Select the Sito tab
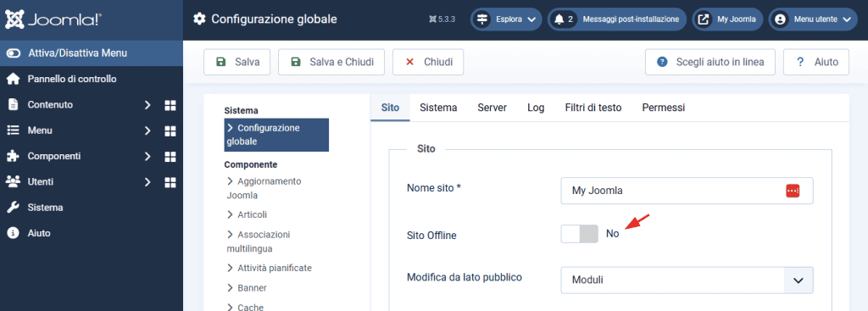This screenshot has width=868, height=311. [390, 108]
